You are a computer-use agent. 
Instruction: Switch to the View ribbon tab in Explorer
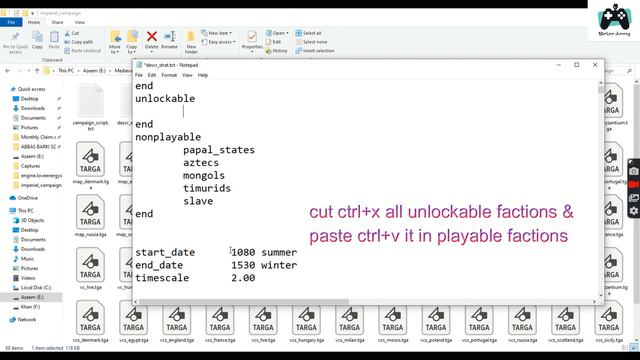click(80, 22)
